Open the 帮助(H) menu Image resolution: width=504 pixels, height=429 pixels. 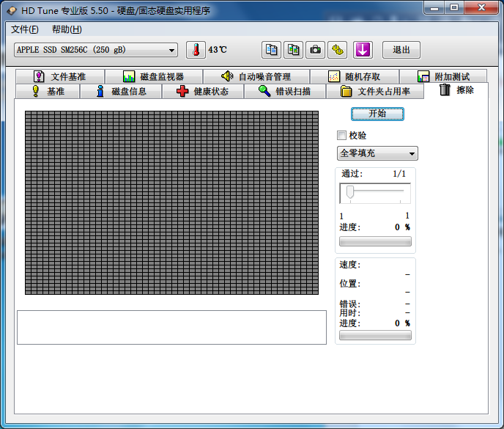click(x=67, y=29)
